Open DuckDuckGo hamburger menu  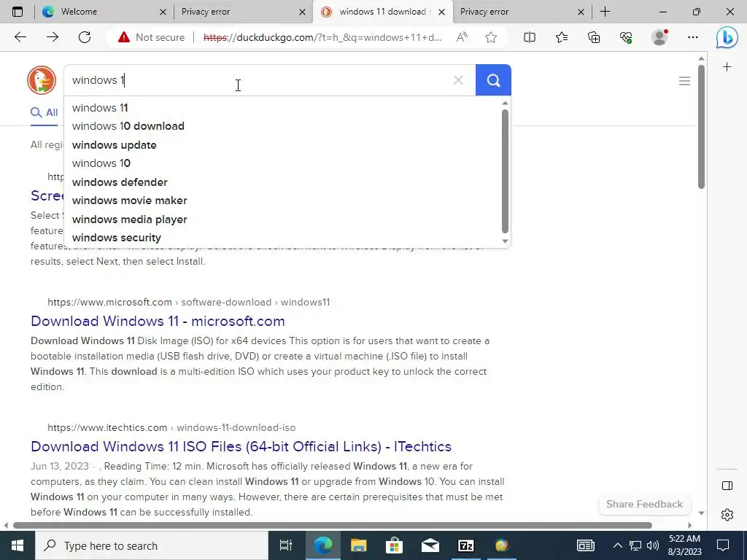(684, 81)
